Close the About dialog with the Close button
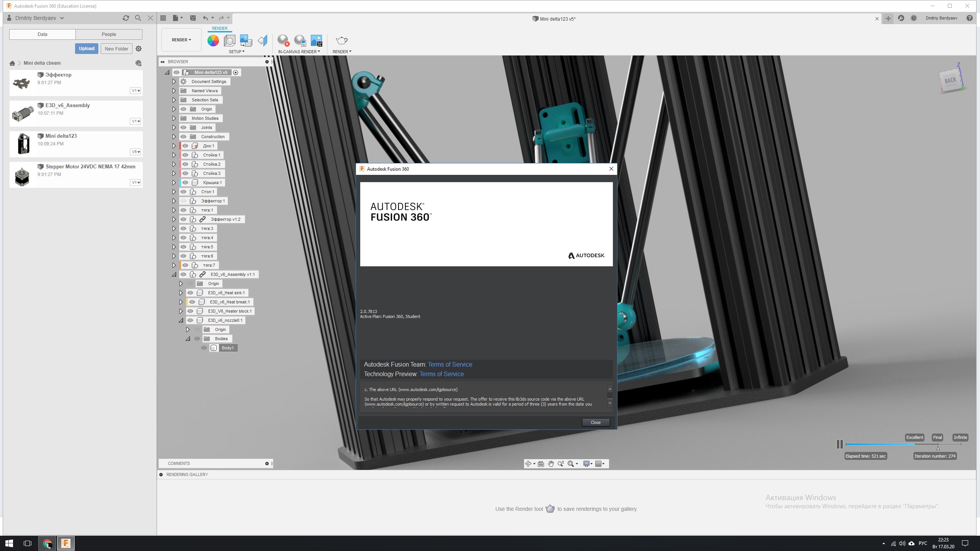 tap(595, 422)
